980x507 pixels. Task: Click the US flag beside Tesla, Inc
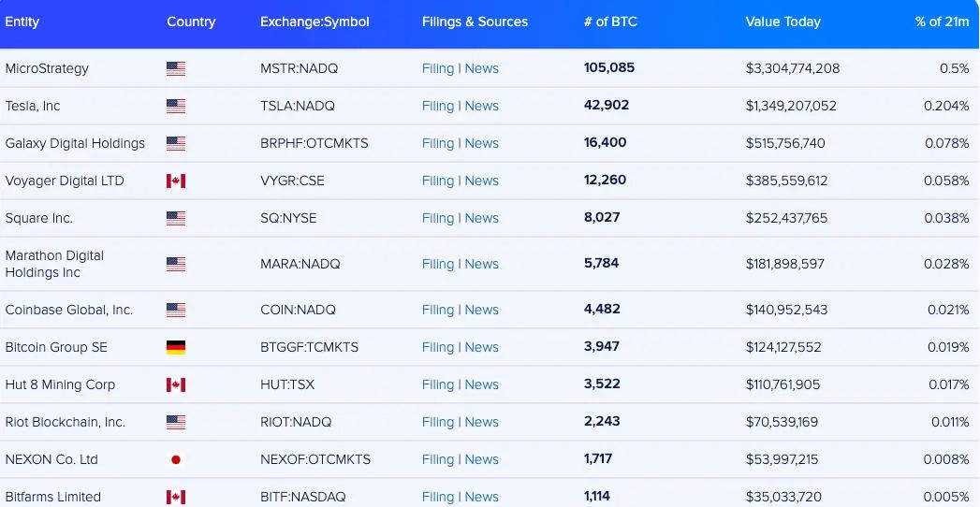176,106
